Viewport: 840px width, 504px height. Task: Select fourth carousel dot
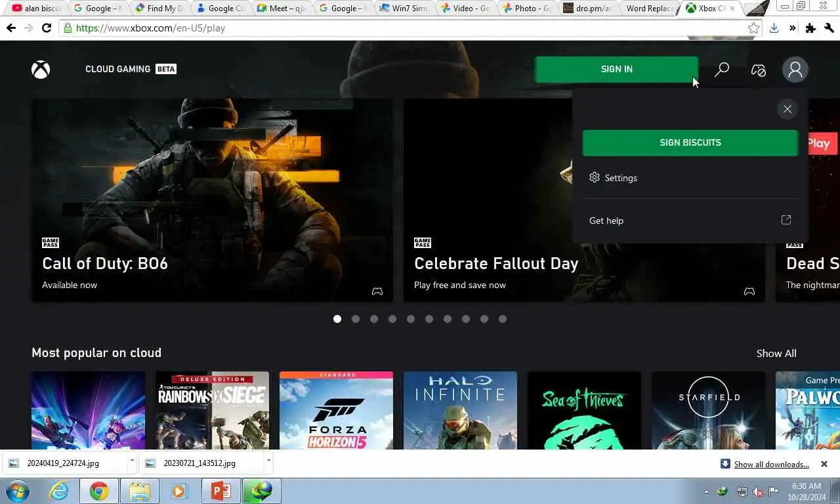click(392, 319)
